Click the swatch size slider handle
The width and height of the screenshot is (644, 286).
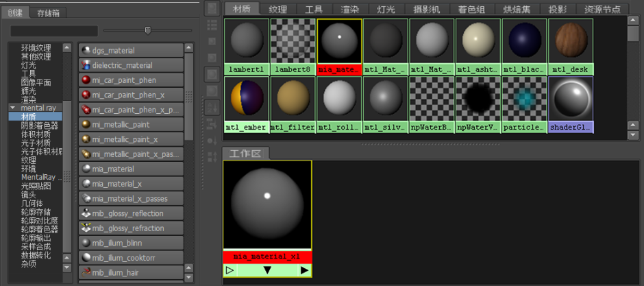[148, 30]
